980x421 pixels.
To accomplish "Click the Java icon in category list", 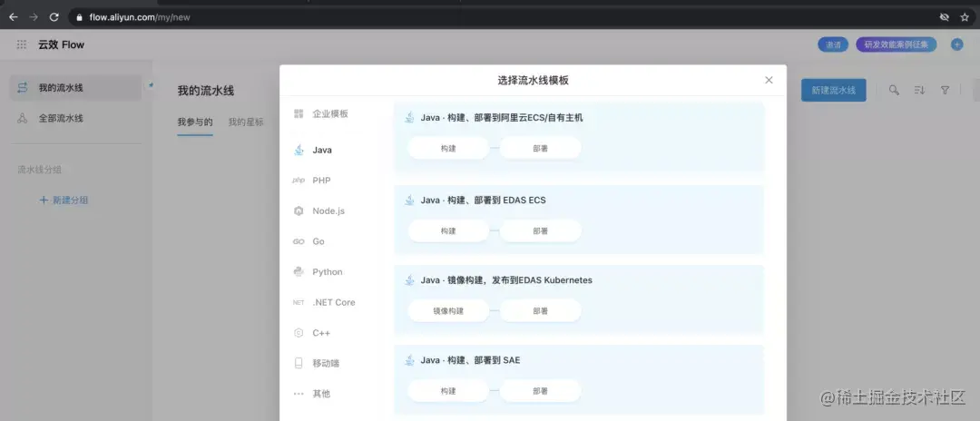I will pyautogui.click(x=299, y=150).
